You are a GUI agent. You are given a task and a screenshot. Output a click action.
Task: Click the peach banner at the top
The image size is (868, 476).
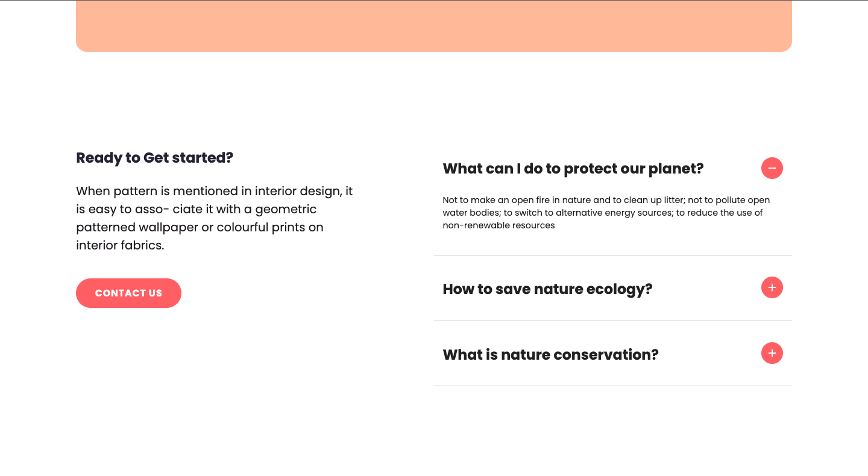[x=433, y=26]
